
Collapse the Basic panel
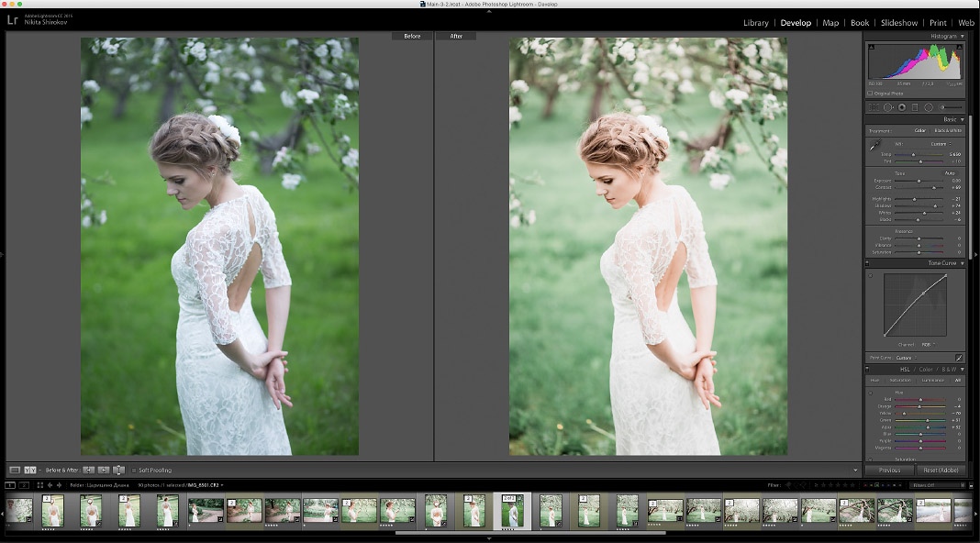point(962,119)
